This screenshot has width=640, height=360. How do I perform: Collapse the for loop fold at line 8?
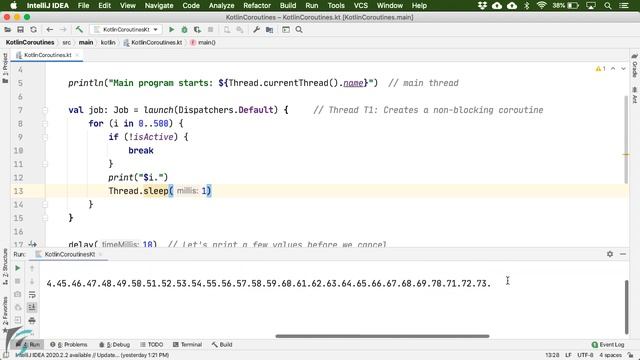pyautogui.click(x=45, y=124)
